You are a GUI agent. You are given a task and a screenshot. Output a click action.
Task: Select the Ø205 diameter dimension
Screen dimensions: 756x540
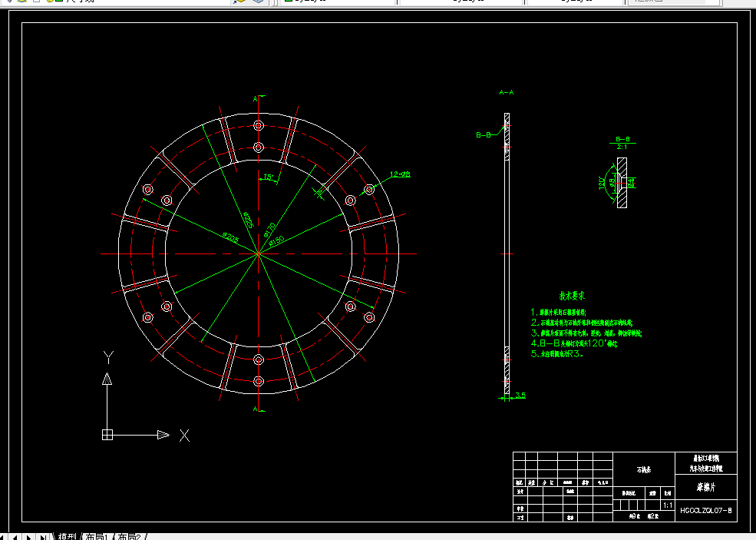point(230,237)
